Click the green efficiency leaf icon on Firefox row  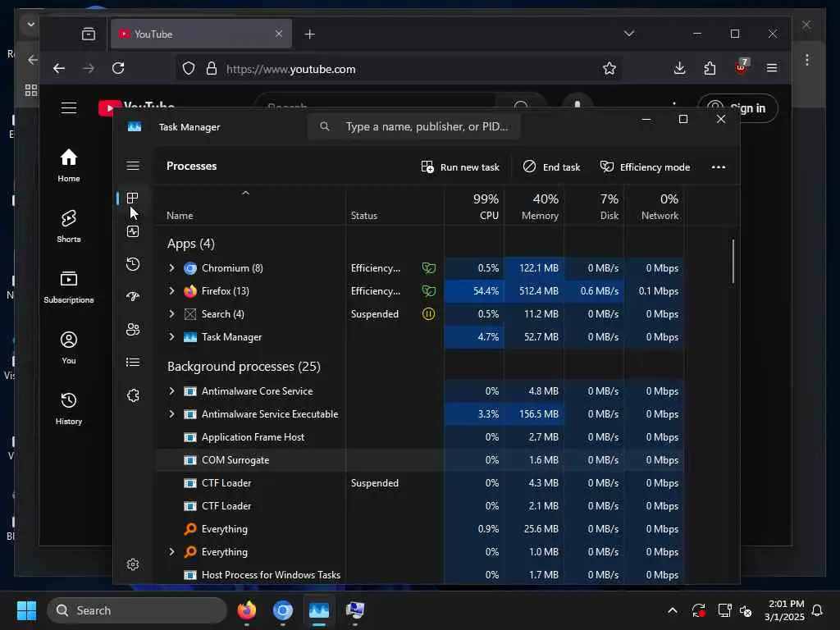(428, 291)
